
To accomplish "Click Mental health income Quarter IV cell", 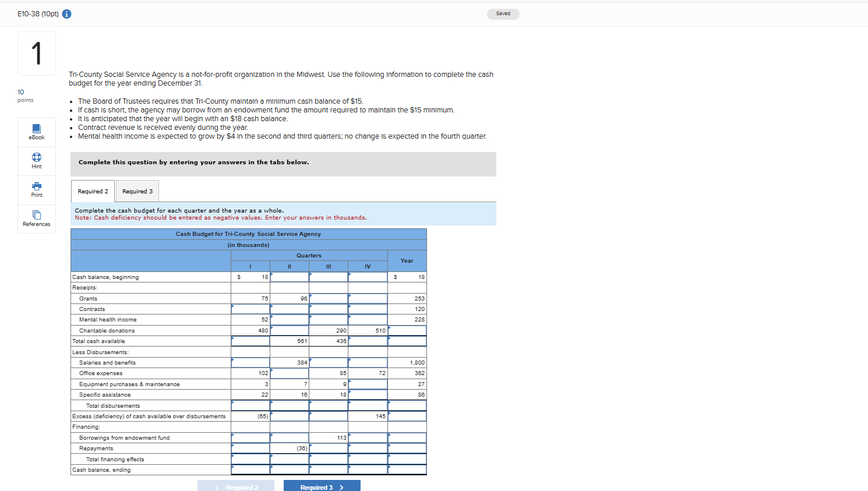I will click(368, 320).
